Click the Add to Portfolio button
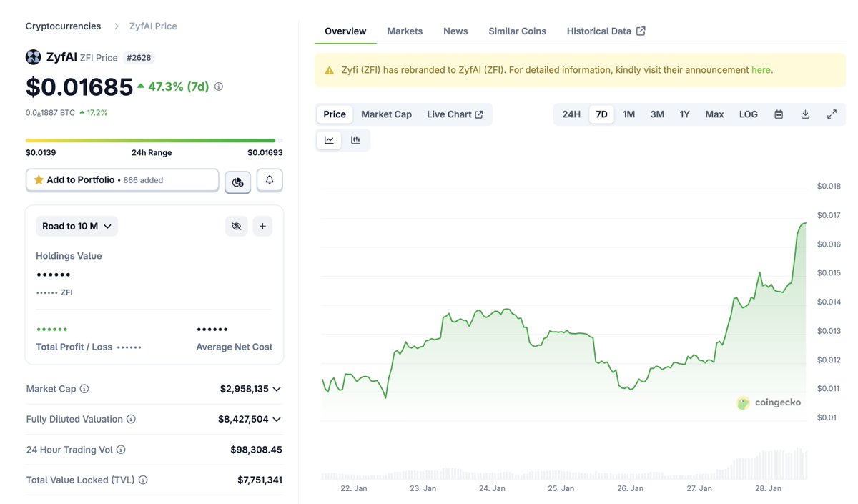Screen dimensions: 858x504 pyautogui.click(x=122, y=180)
